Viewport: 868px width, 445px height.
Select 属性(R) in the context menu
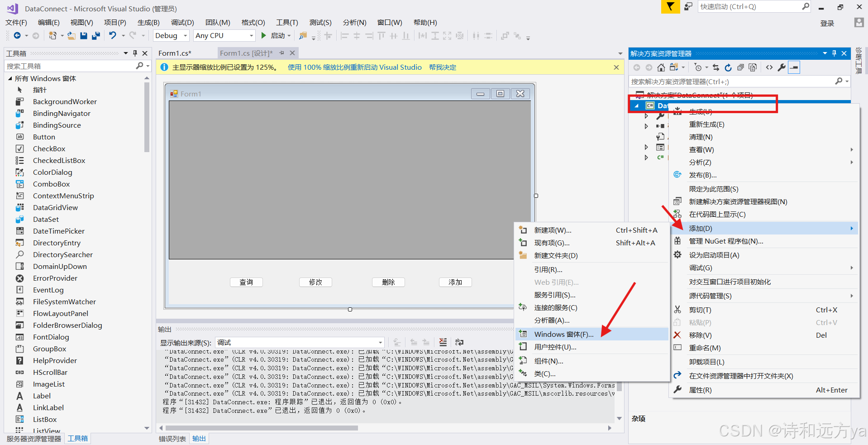click(764, 390)
